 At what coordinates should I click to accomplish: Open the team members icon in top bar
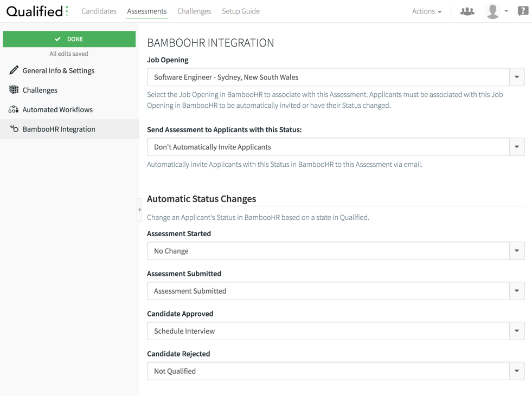point(467,11)
